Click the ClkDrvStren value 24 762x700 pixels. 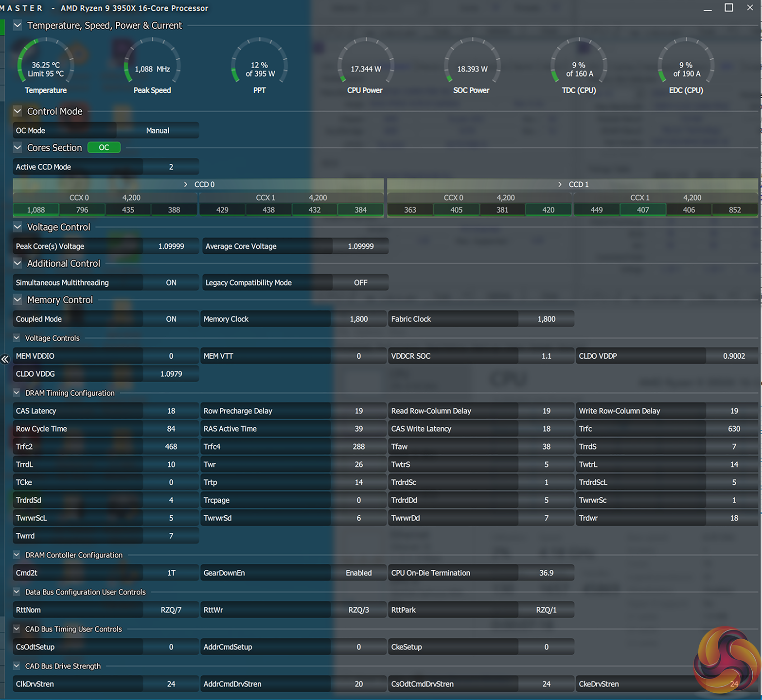click(171, 684)
